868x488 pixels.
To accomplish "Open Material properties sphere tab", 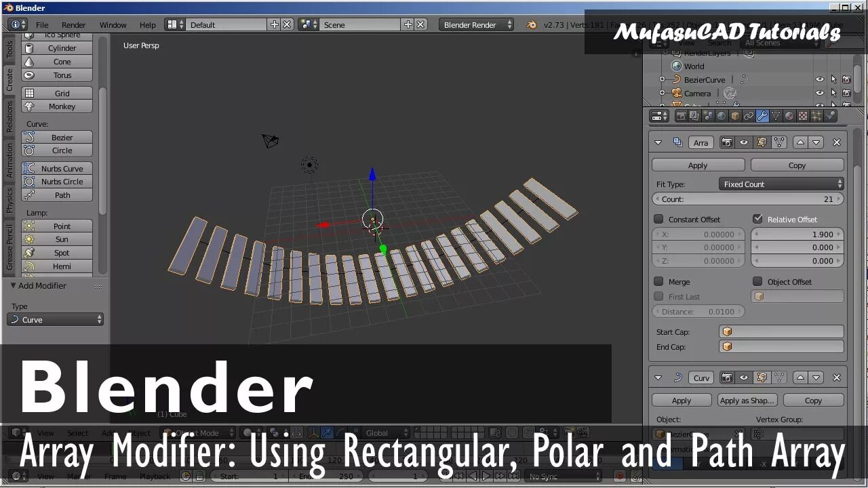I will click(789, 116).
